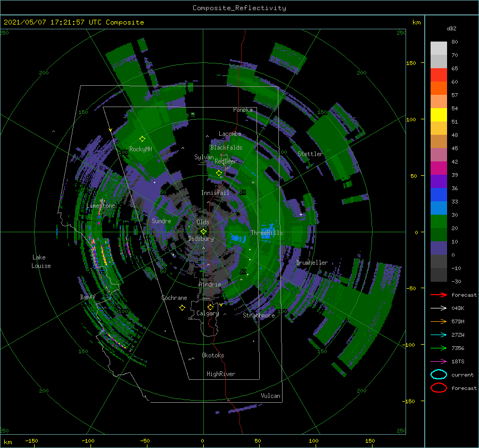
Task: Click the Vulcan city label
Action: coord(271,396)
